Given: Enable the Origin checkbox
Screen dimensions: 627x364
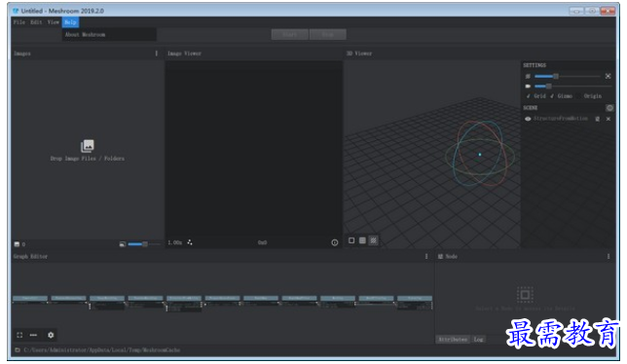Looking at the screenshot, I should tap(589, 96).
